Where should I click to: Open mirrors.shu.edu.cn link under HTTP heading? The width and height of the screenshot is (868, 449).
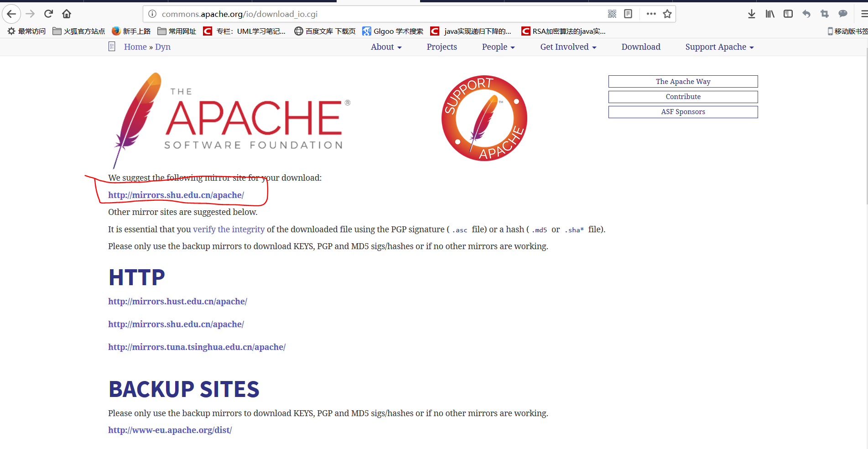click(176, 324)
